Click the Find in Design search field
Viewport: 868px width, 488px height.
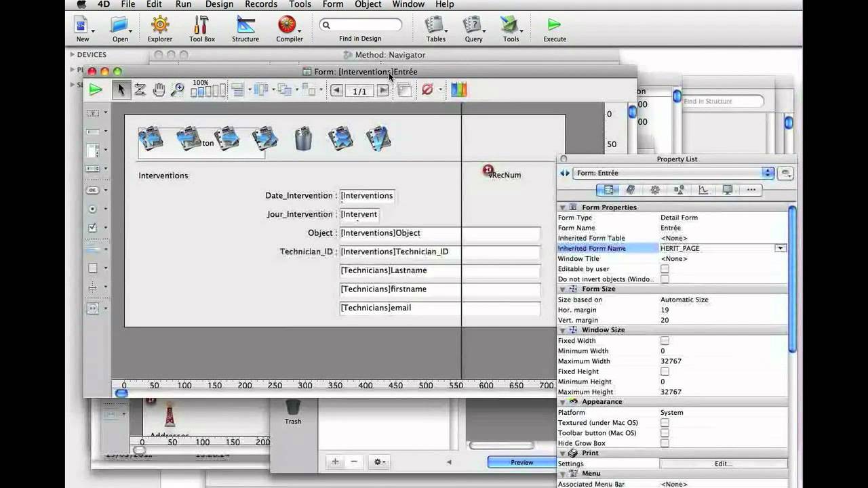(361, 25)
